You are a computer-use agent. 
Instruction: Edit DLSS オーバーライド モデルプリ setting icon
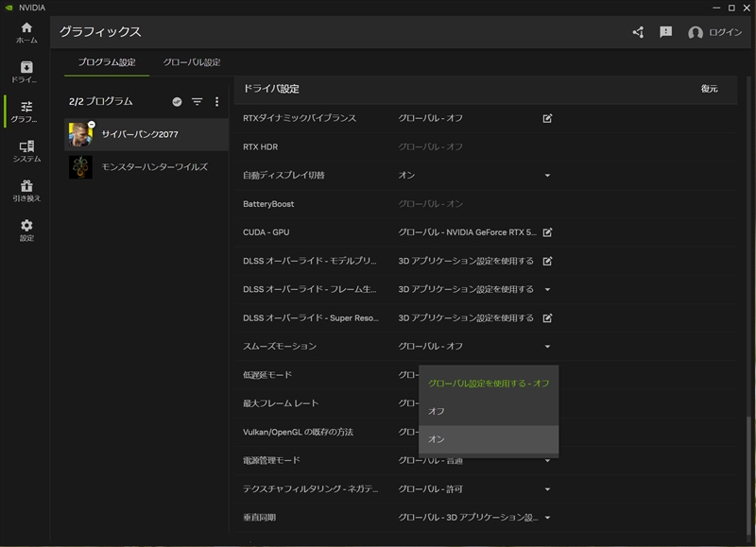(x=547, y=261)
